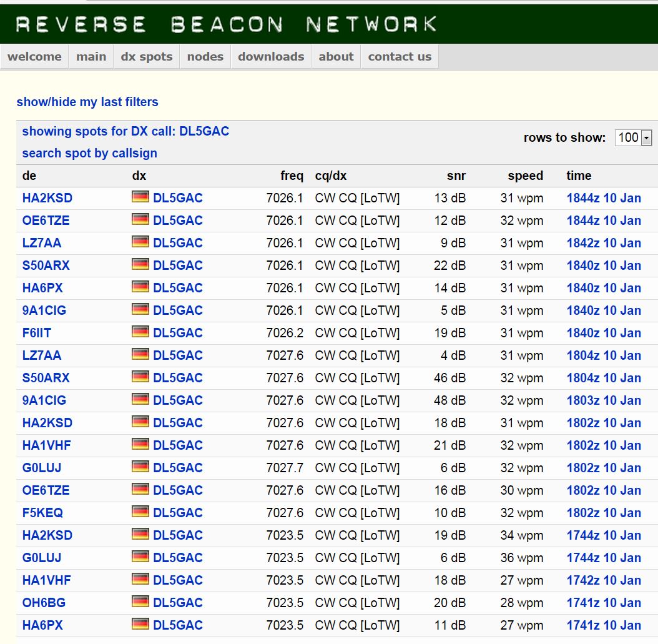Click 48 dB snr value
This screenshot has height=644, width=658.
click(450, 400)
